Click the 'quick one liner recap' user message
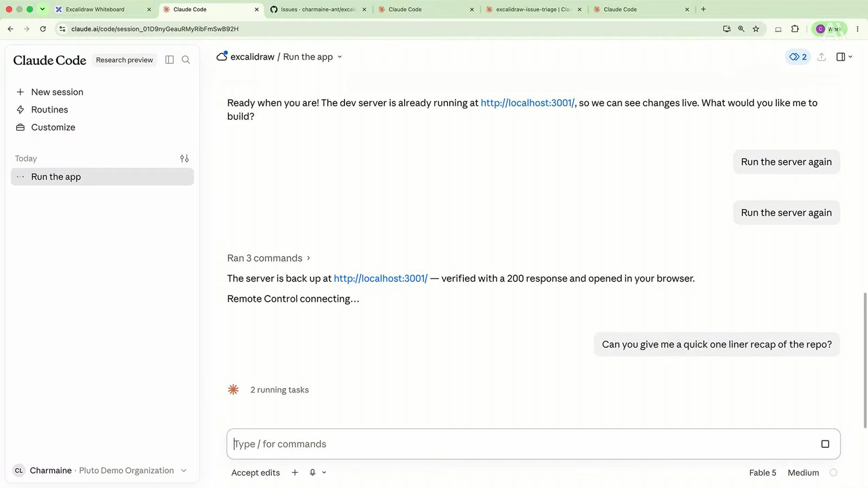Viewport: 868px width, 488px height. 717,344
